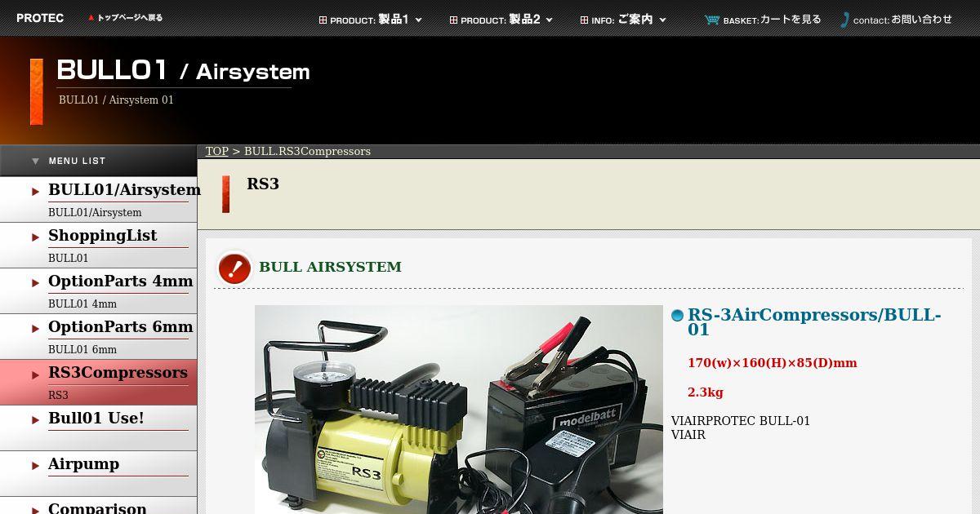Click the 170(w)×160(H)×85(D)mm dimensions text

pyautogui.click(x=772, y=363)
